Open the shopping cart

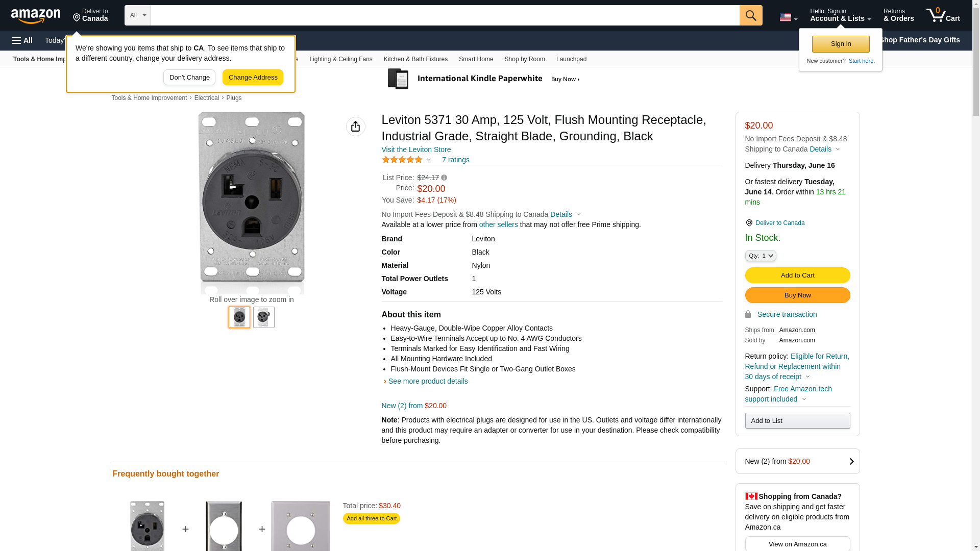[x=943, y=15]
